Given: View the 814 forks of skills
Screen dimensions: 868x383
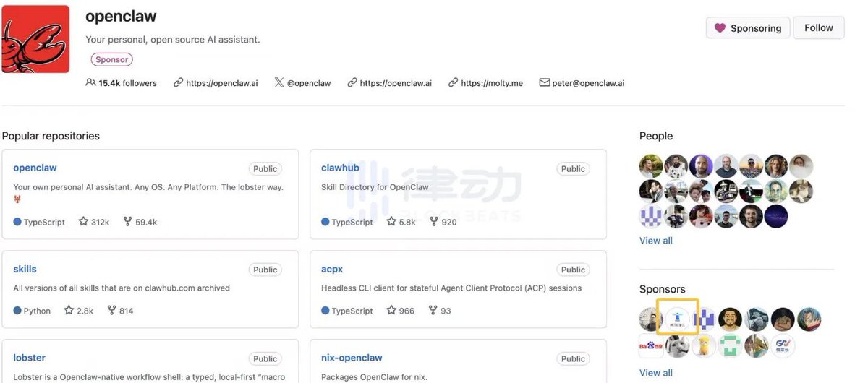Looking at the screenshot, I should [120, 311].
